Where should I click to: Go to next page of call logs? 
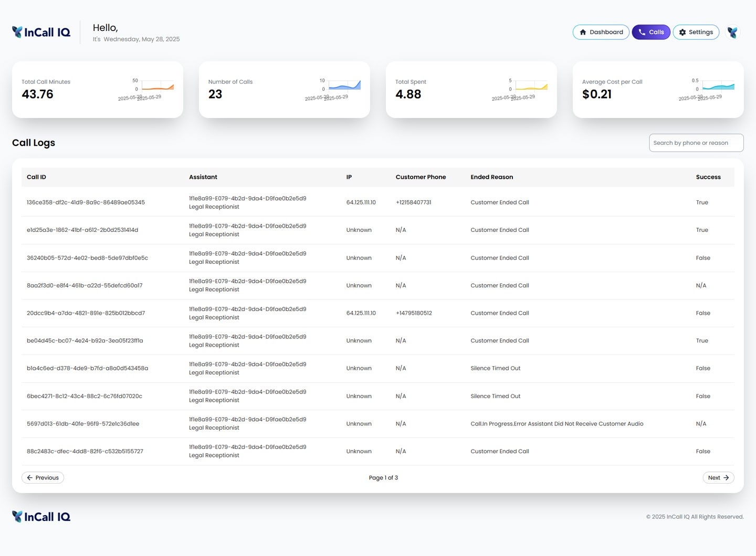[x=718, y=478]
